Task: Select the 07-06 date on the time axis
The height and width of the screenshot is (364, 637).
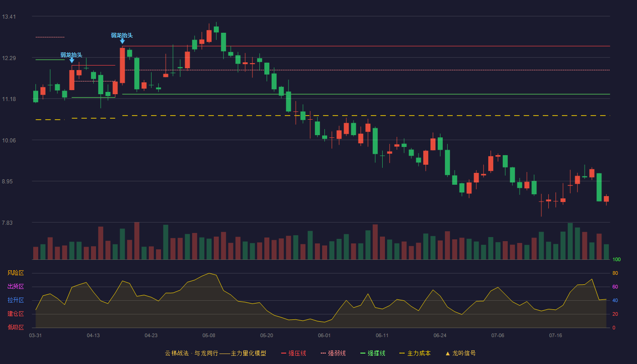Action: (498, 335)
